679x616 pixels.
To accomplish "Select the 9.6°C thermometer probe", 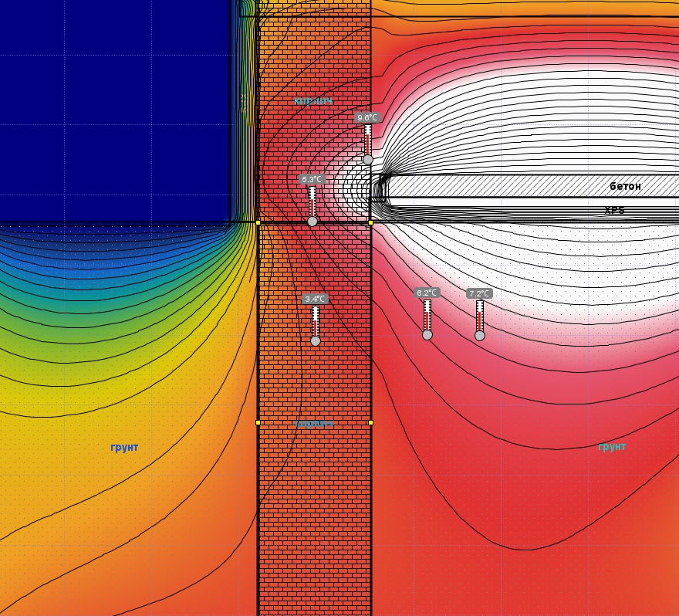I will 367,144.
